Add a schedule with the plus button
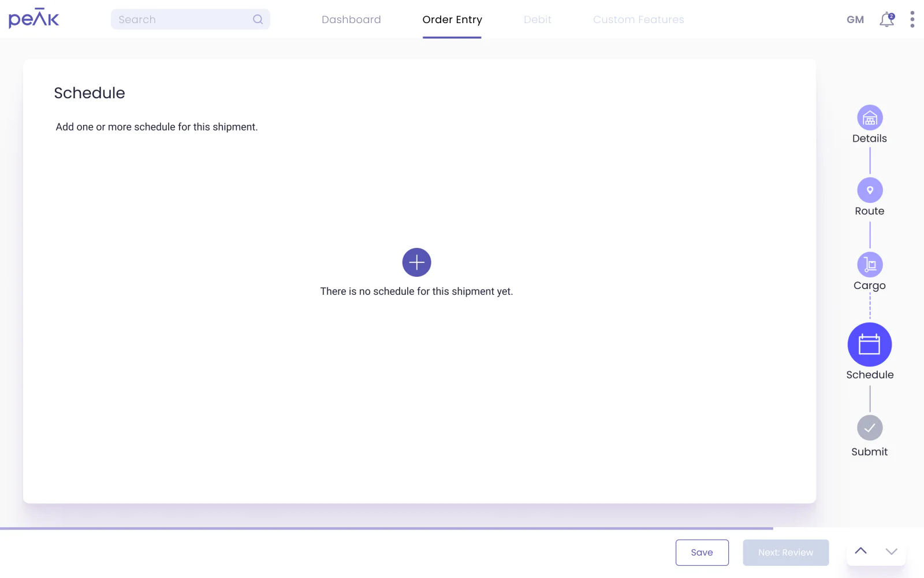Screen dimensions: 924x578 [x=416, y=262]
